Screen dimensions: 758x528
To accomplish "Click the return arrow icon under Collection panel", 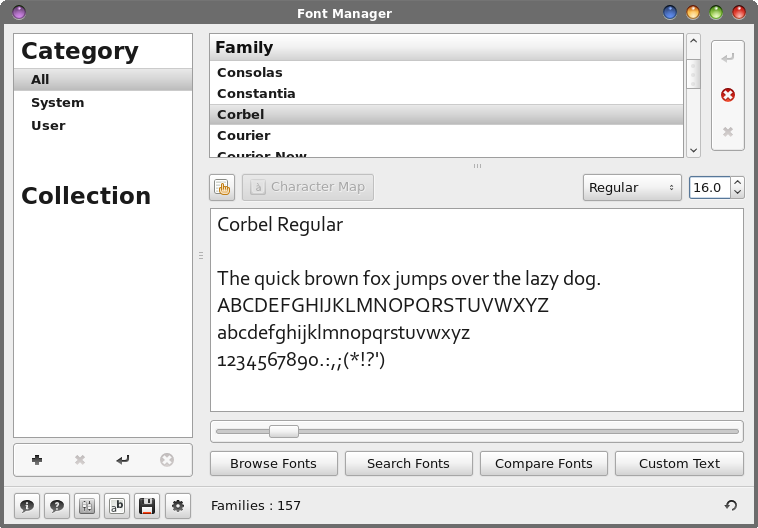I will (123, 460).
